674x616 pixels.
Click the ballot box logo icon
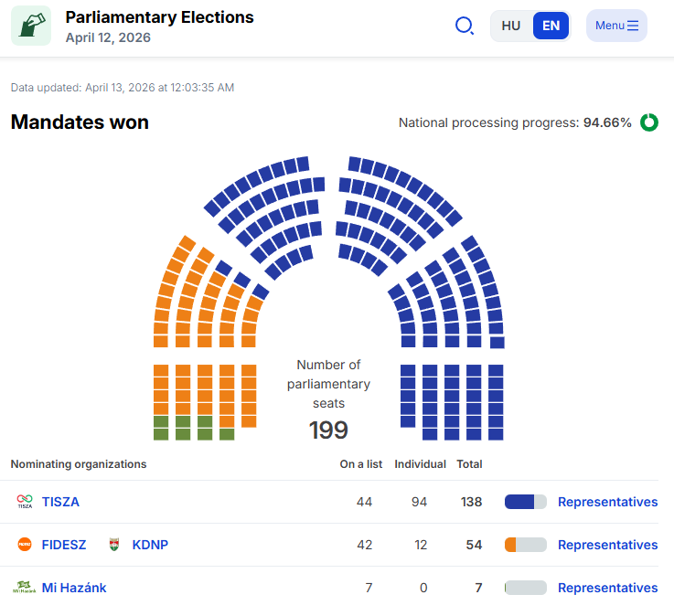click(31, 26)
